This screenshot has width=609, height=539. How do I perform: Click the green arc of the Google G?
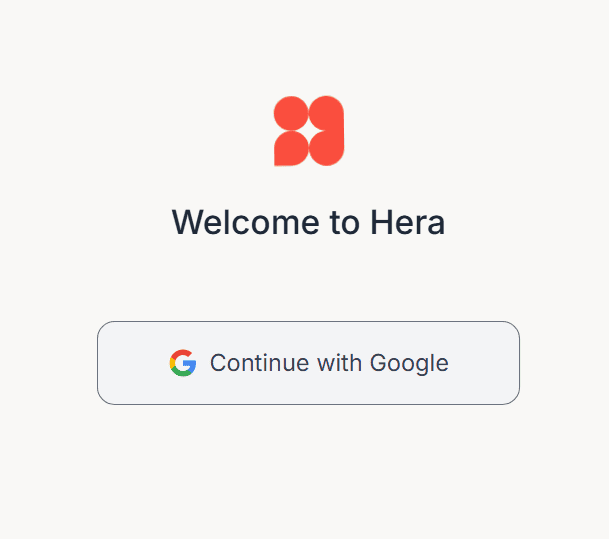tap(182, 373)
